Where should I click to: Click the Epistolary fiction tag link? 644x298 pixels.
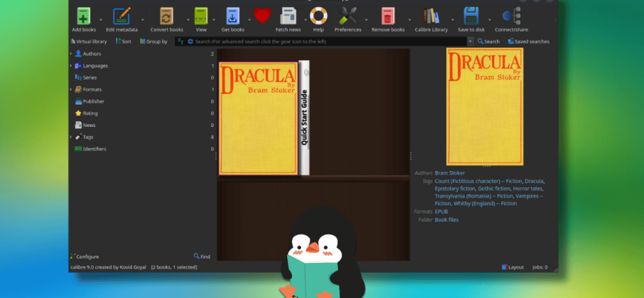tap(455, 189)
